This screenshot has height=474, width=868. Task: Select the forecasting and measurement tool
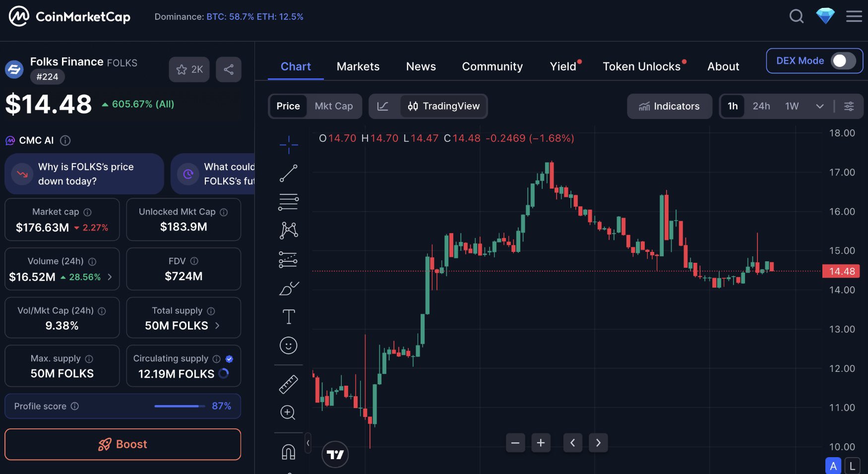(288, 259)
